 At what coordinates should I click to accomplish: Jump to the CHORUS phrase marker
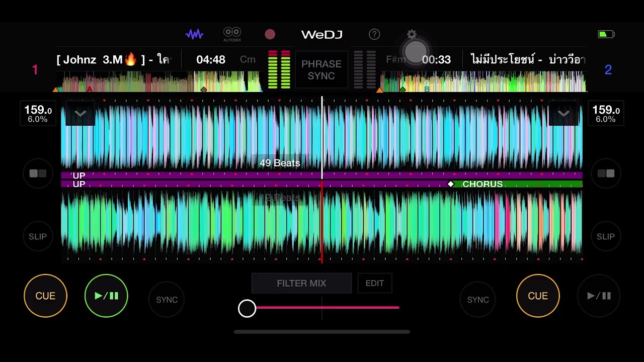tap(482, 185)
